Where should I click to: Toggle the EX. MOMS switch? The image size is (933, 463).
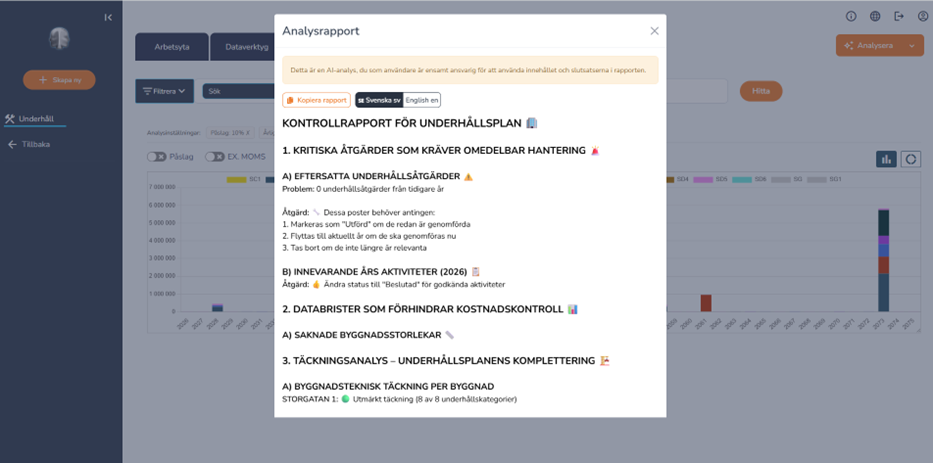point(214,157)
